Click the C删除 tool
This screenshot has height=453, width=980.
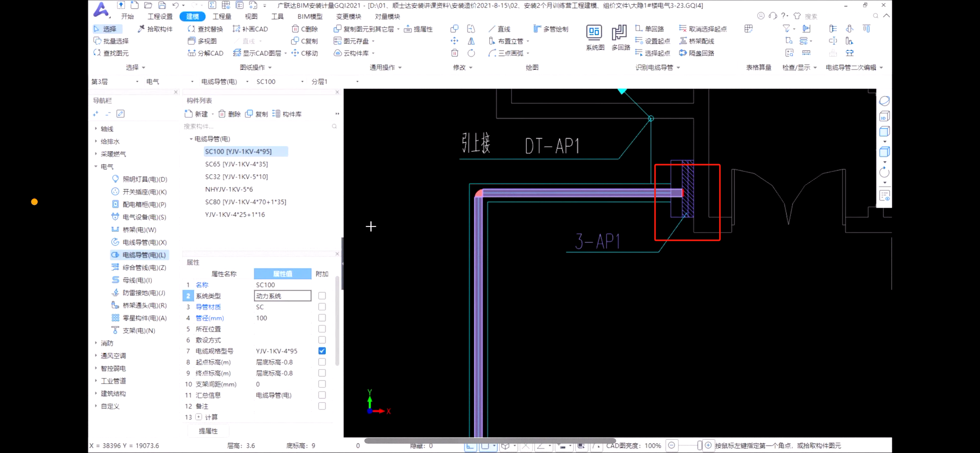[305, 29]
